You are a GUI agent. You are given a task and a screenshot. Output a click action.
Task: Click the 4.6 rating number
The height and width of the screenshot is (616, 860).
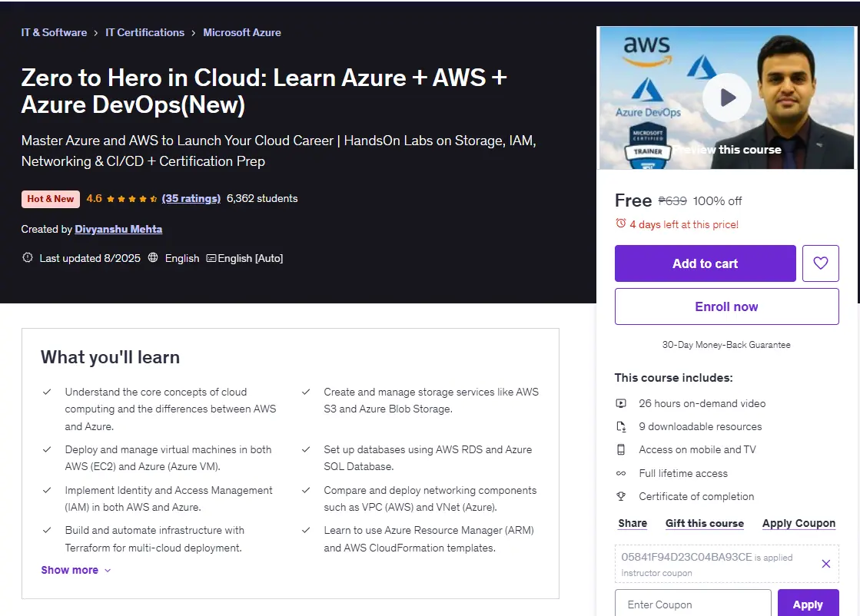[94, 198]
